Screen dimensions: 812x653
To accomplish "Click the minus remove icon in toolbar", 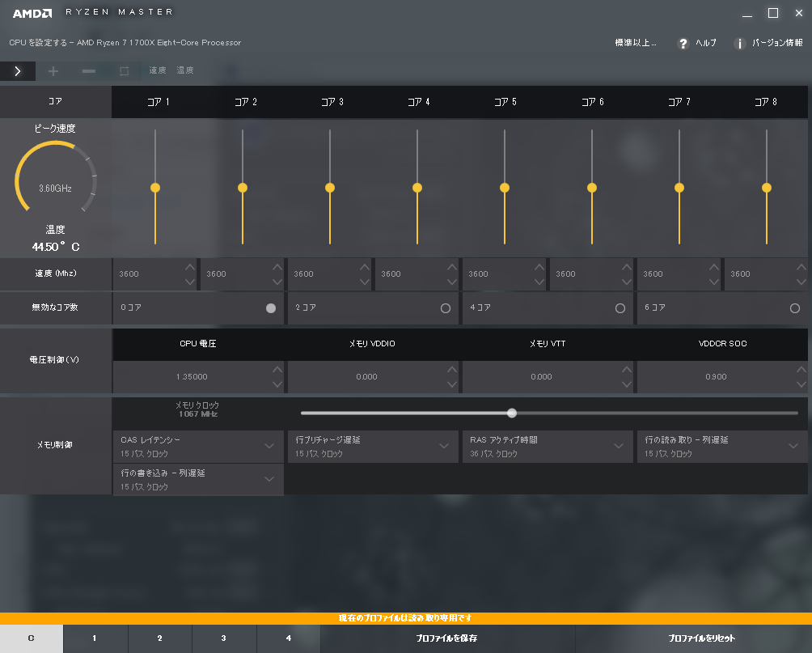I will (88, 71).
